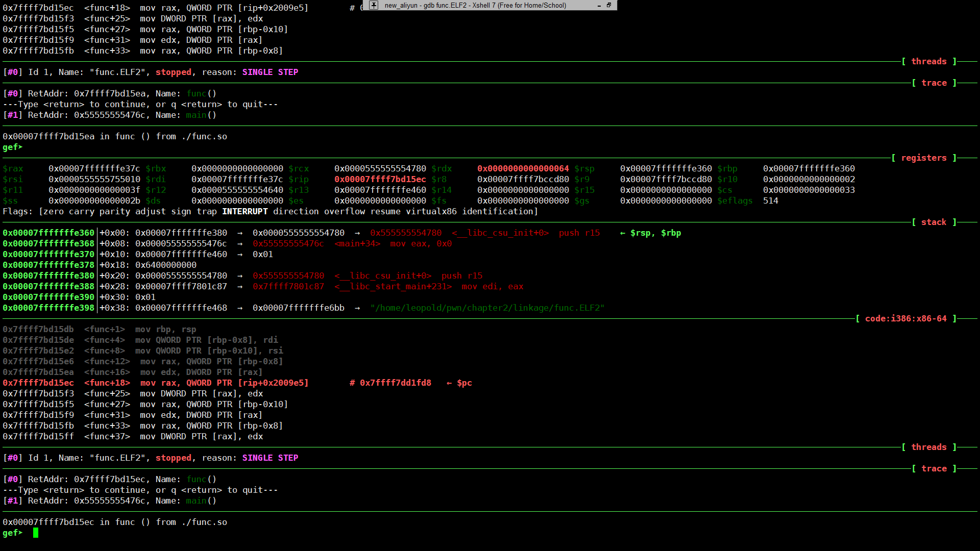
Task: Click the lower <func+25> code line
Action: (x=133, y=393)
